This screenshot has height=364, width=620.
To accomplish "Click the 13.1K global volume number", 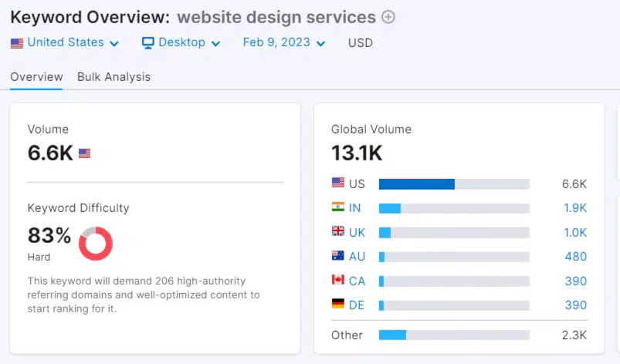I will click(357, 153).
